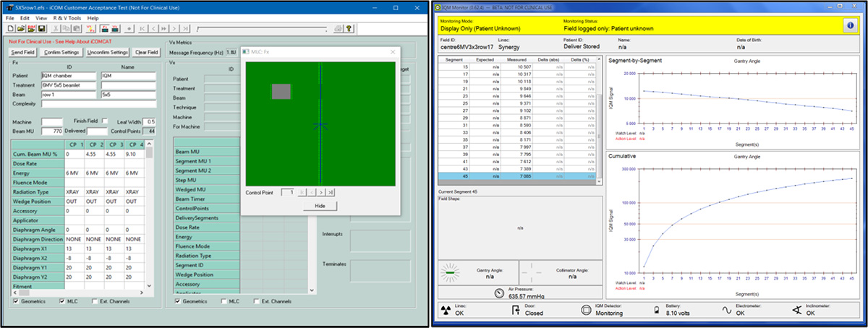Image resolution: width=868 pixels, height=333 pixels.
Task: Click the previous control point toolbar arrow
Action: 153,28
